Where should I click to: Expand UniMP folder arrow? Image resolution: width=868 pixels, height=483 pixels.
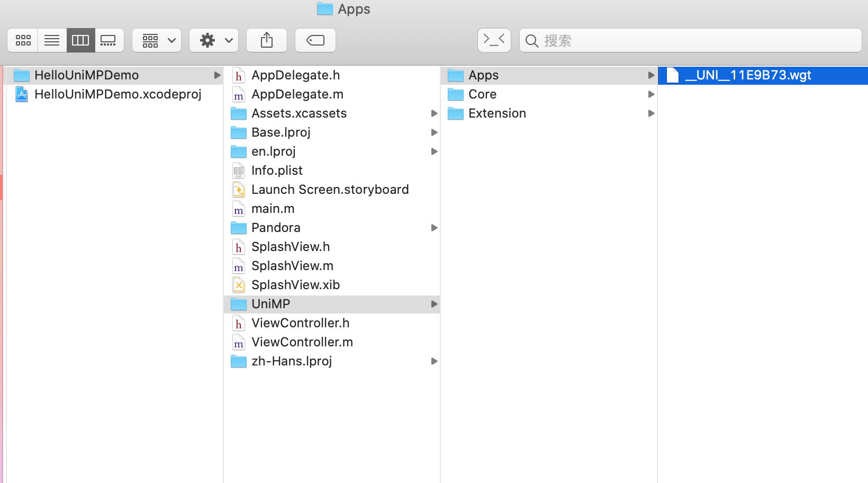tap(434, 304)
